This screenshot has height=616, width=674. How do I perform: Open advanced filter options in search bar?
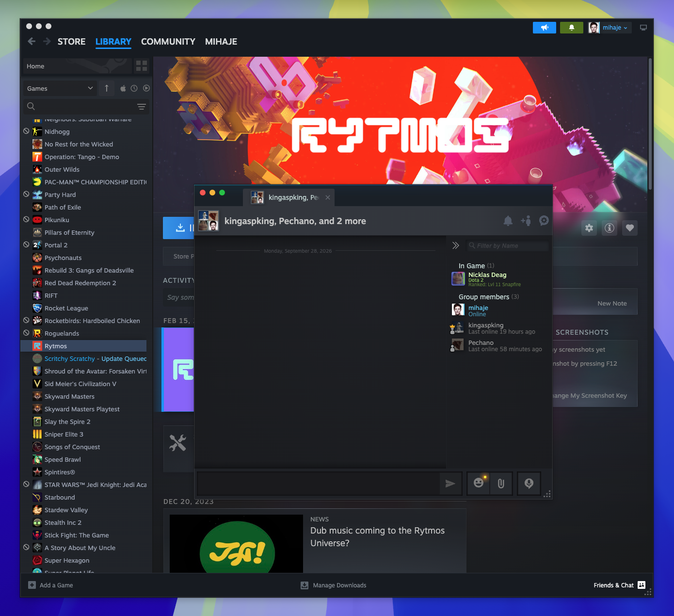141,107
